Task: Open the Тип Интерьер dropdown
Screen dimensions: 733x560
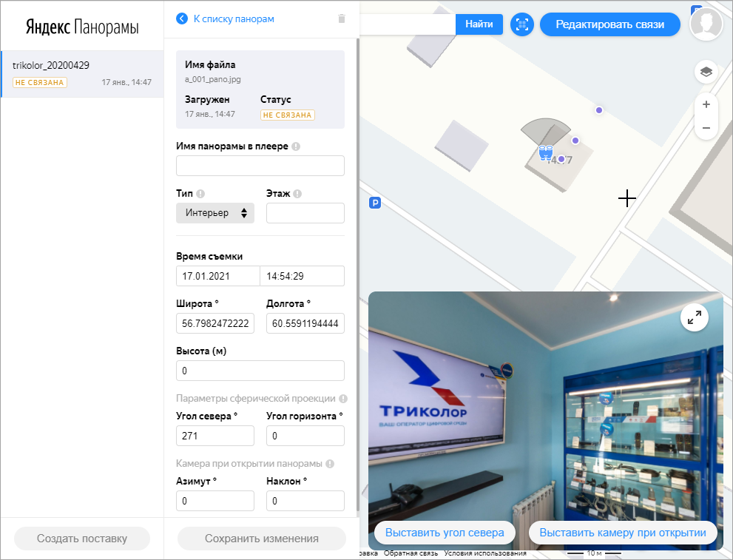Action: (x=215, y=213)
